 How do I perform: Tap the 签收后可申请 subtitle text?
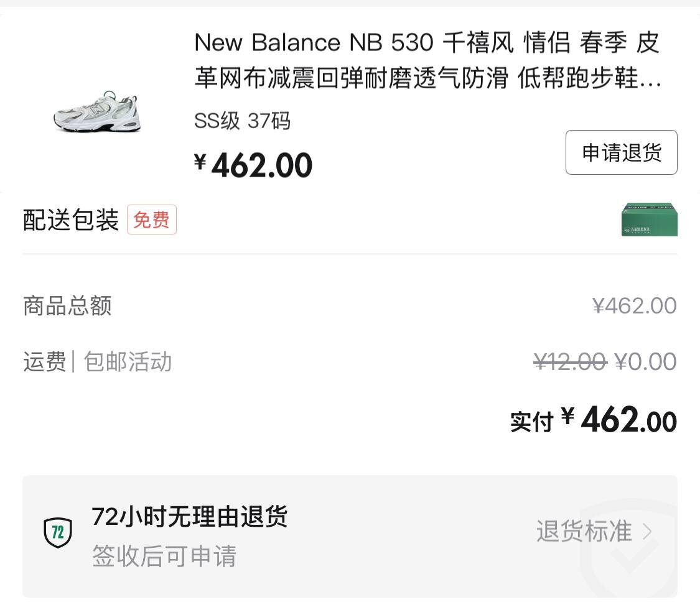click(164, 555)
